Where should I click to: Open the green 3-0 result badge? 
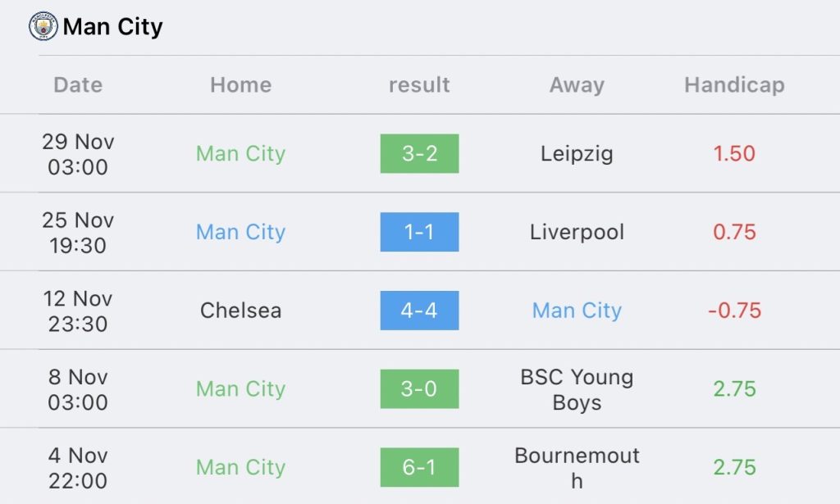point(419,389)
